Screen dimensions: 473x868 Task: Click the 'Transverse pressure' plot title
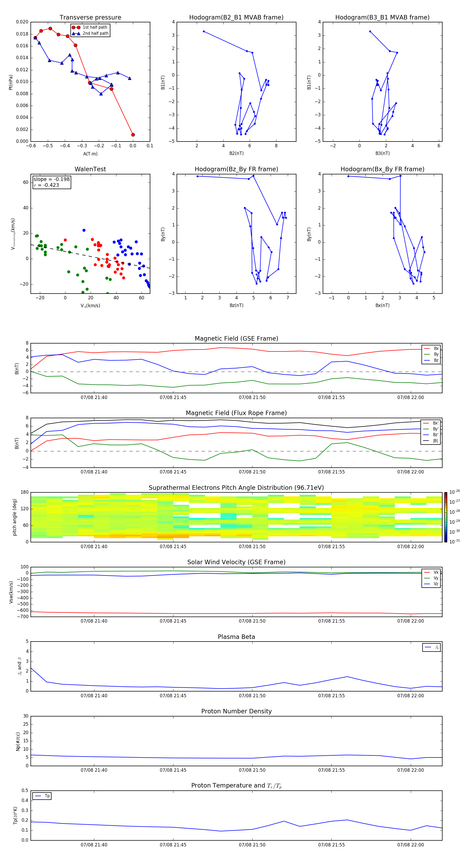tap(90, 18)
